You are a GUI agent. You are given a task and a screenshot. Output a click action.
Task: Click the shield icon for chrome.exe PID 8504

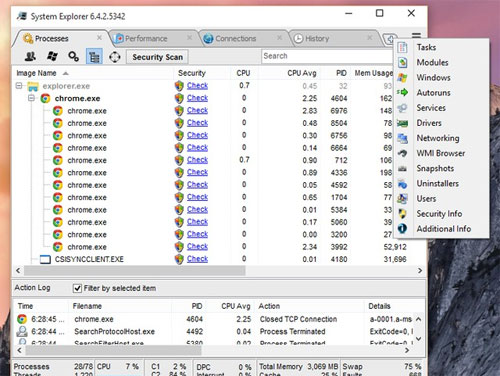pyautogui.click(x=179, y=123)
